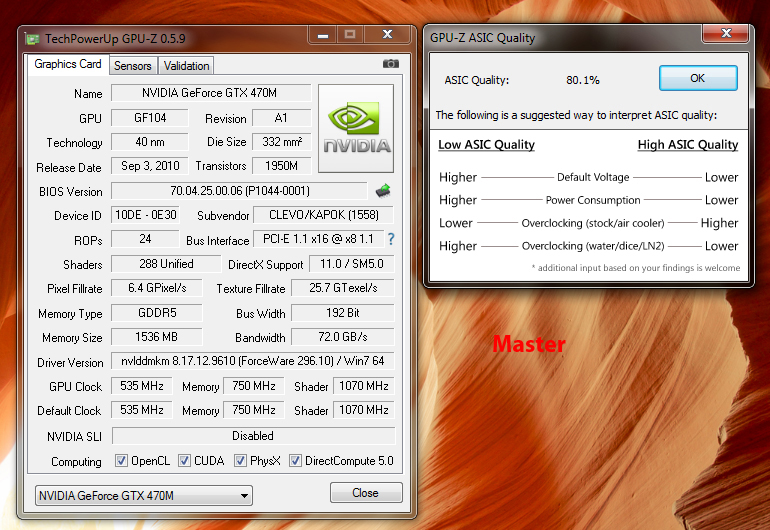Close the ASIC Quality dialog window

point(726,33)
